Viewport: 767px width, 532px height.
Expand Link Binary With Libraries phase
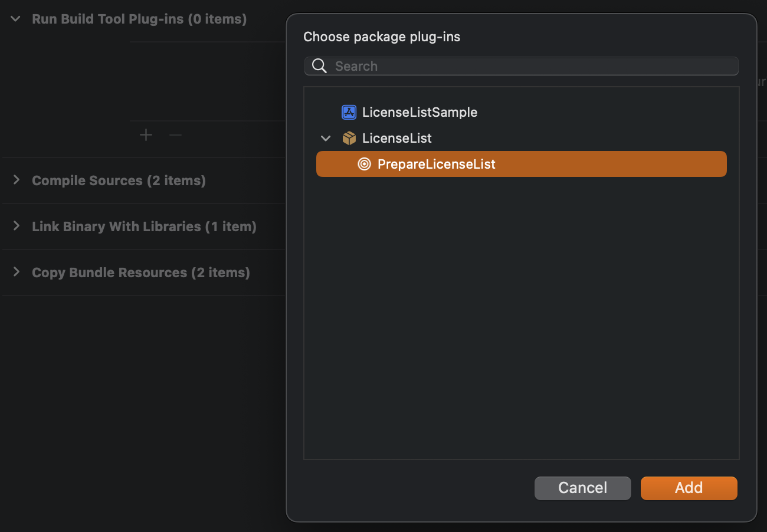pyautogui.click(x=17, y=226)
